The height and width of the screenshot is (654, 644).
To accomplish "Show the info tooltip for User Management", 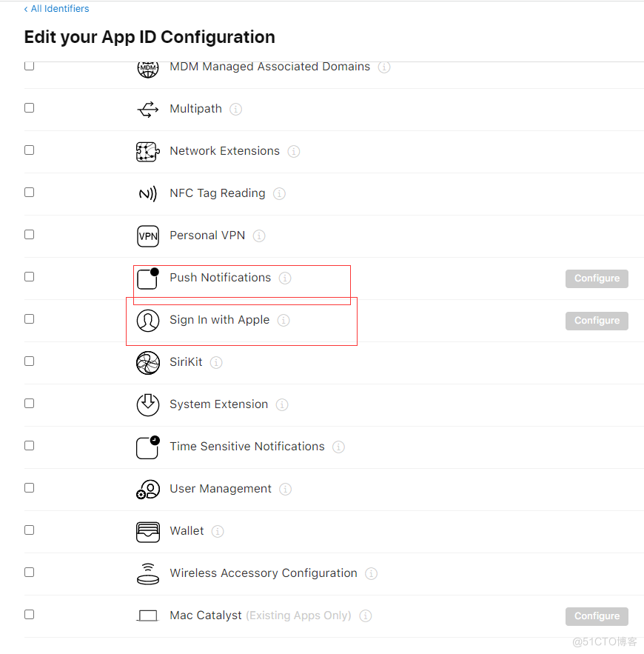I will click(286, 490).
